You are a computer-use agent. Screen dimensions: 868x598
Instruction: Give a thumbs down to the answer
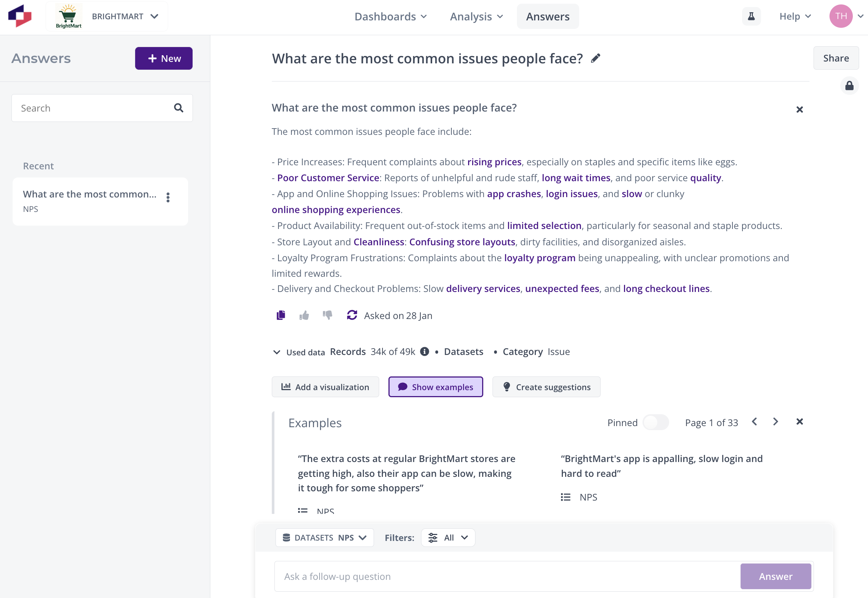pyautogui.click(x=328, y=315)
